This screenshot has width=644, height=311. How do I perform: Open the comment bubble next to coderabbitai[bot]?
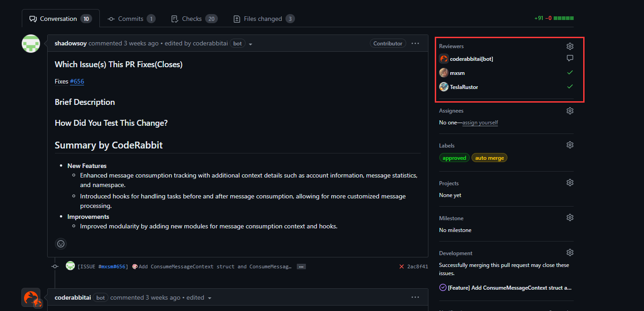[570, 58]
